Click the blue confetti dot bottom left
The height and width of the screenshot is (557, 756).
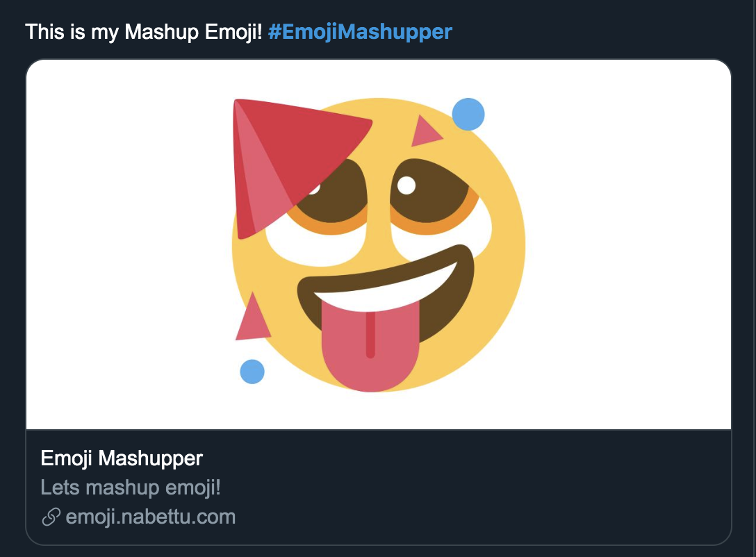click(x=252, y=371)
